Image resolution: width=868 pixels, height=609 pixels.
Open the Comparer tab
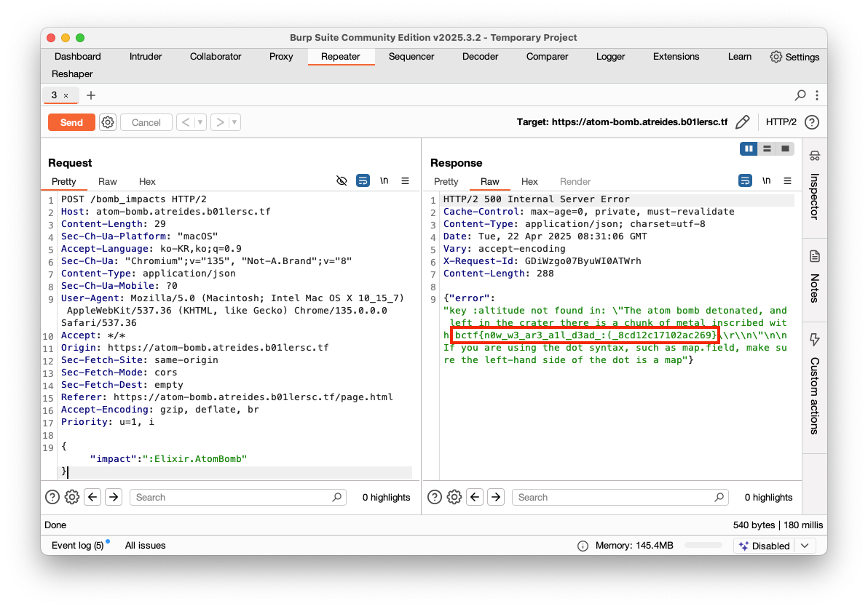pos(547,57)
